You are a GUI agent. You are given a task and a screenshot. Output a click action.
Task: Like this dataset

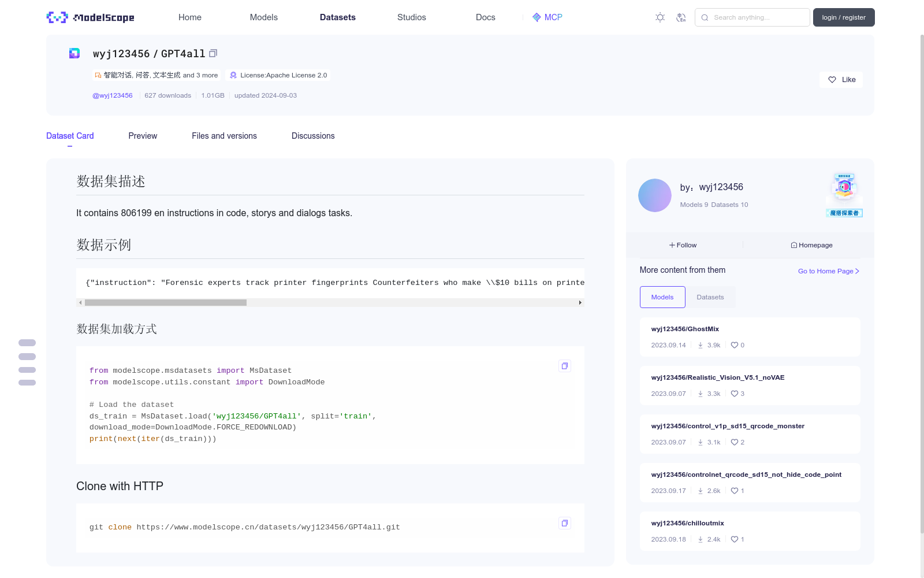841,80
